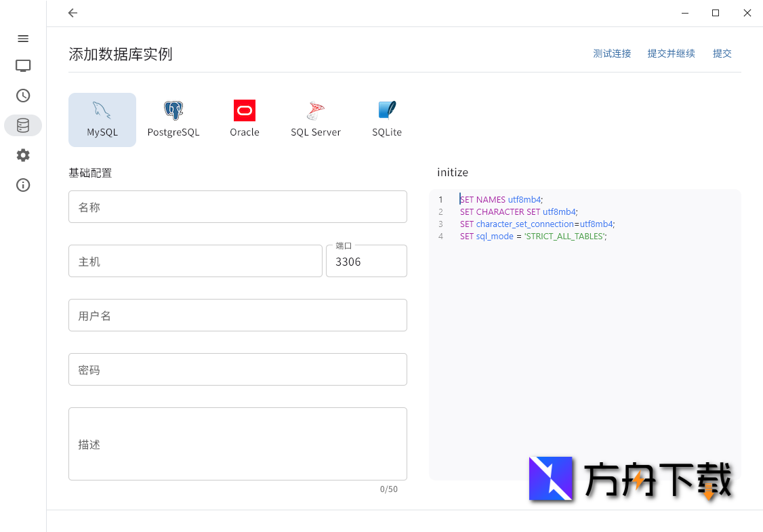Select the SQL Server database type
Image resolution: width=763 pixels, height=532 pixels.
[316, 120]
